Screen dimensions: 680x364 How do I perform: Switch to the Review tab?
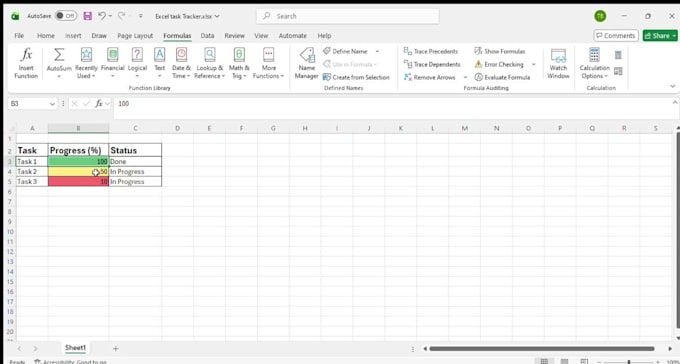pyautogui.click(x=235, y=36)
